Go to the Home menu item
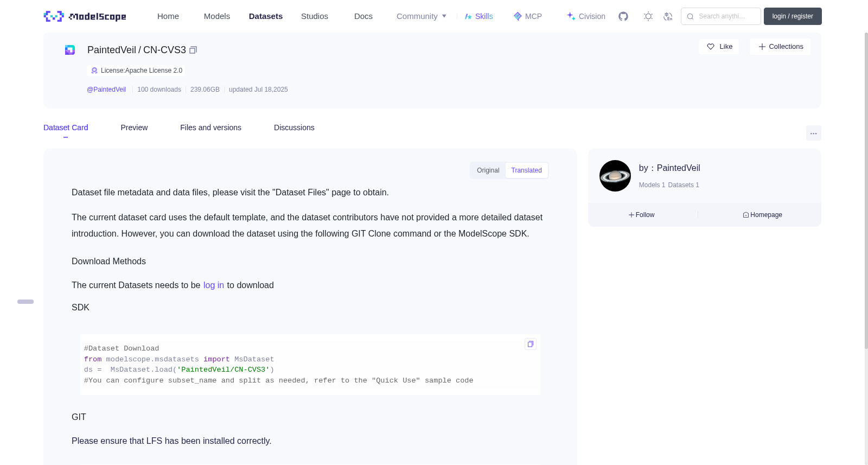Viewport: 868px width, 465px height. pos(168,16)
